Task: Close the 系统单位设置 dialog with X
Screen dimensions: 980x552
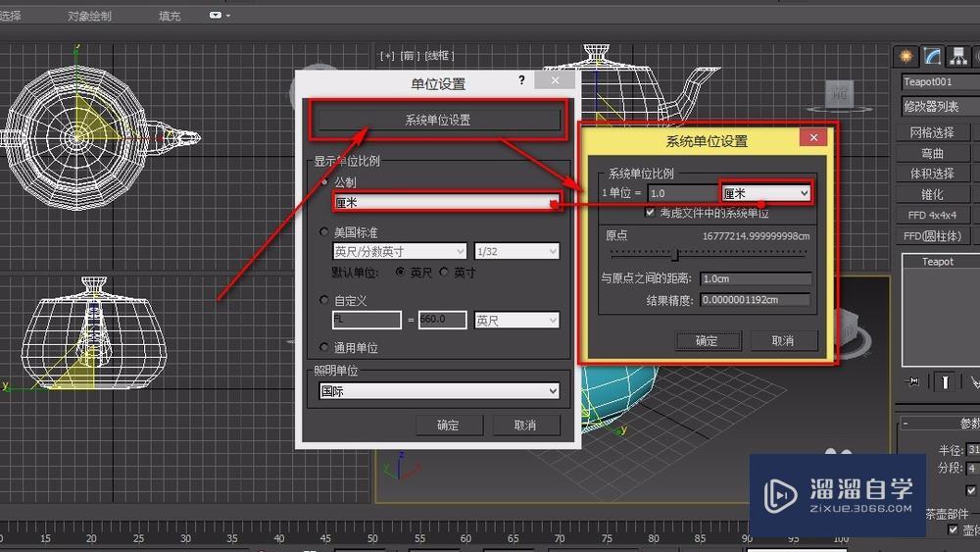Action: click(813, 137)
